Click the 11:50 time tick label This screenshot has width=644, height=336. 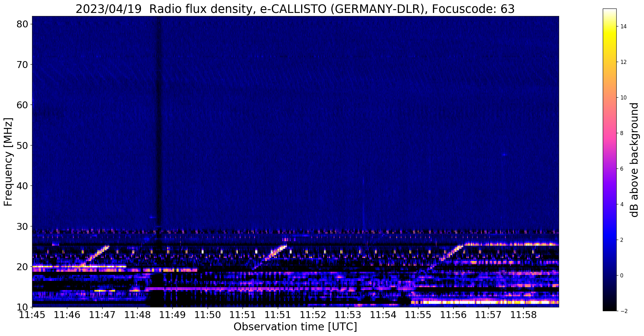point(208,315)
